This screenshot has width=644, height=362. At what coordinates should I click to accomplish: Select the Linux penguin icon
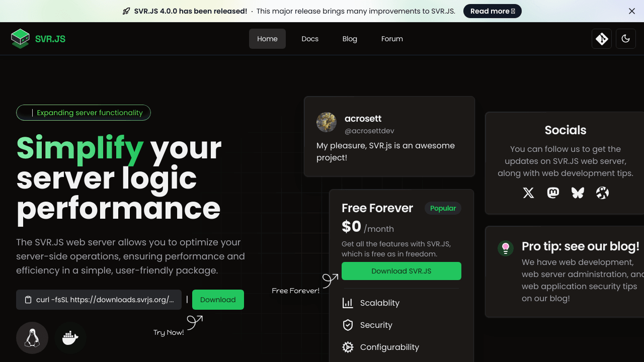(32, 338)
